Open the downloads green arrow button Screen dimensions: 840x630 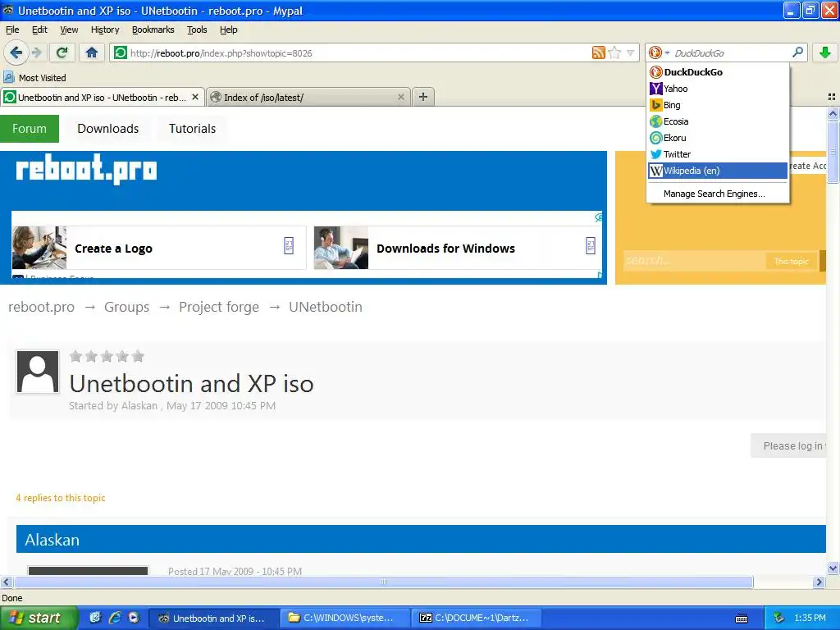pos(825,52)
